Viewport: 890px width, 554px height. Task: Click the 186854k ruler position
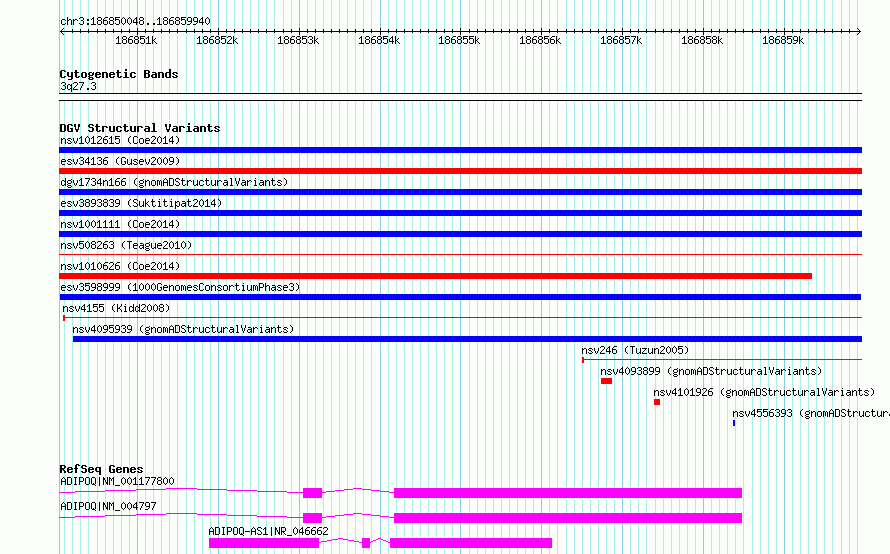[379, 40]
